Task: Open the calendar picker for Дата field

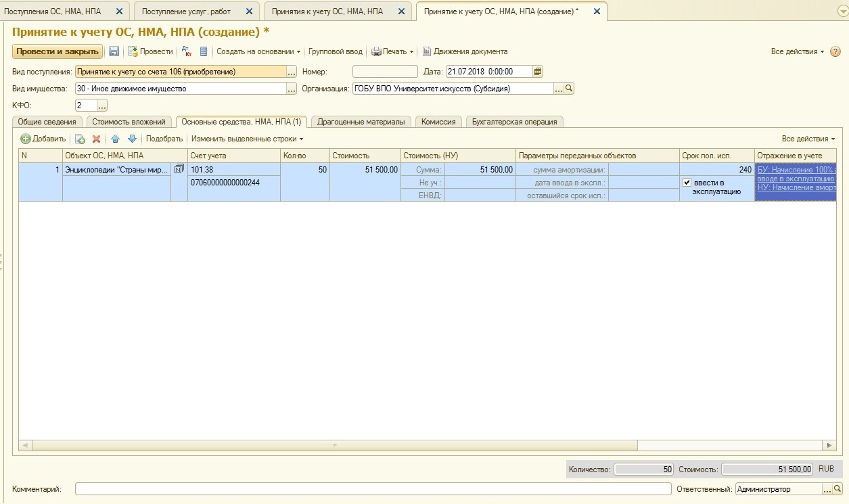Action: (x=538, y=72)
